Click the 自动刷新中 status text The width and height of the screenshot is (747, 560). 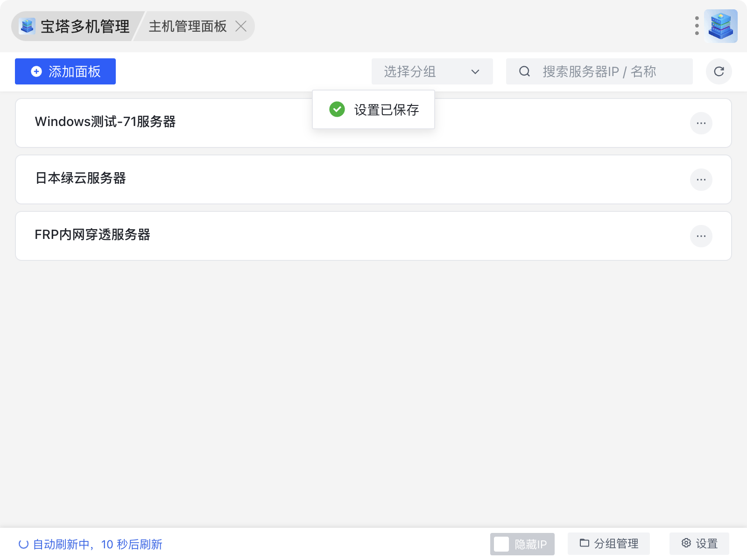[97, 544]
